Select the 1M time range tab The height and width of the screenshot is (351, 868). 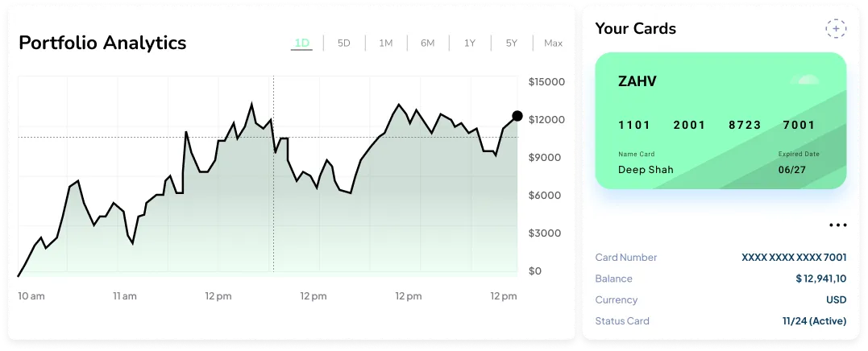(386, 43)
